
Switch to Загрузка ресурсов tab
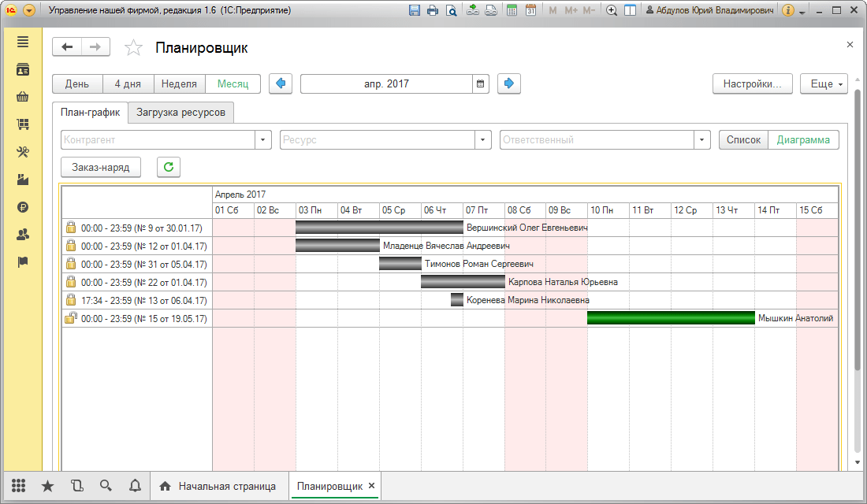180,112
